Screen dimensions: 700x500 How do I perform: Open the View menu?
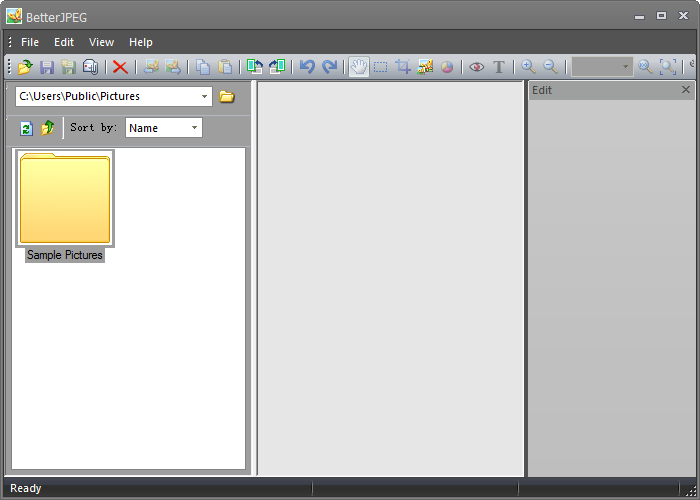[x=101, y=42]
